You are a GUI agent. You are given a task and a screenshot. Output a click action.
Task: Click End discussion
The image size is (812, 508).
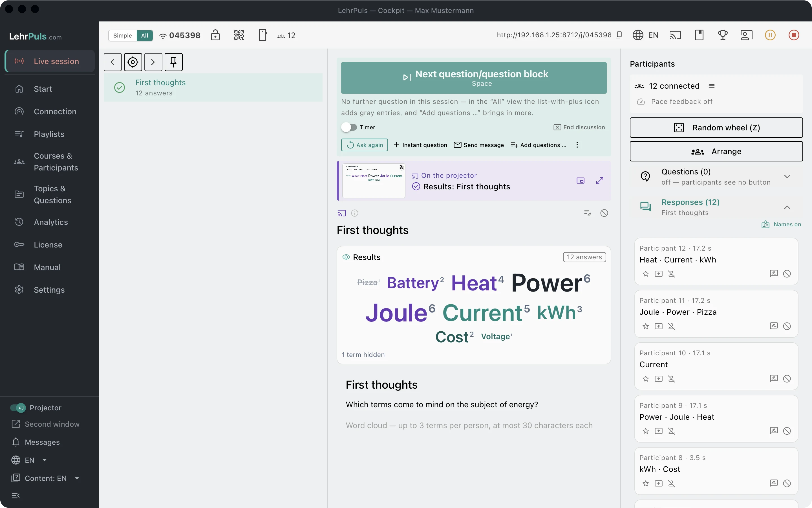(579, 127)
